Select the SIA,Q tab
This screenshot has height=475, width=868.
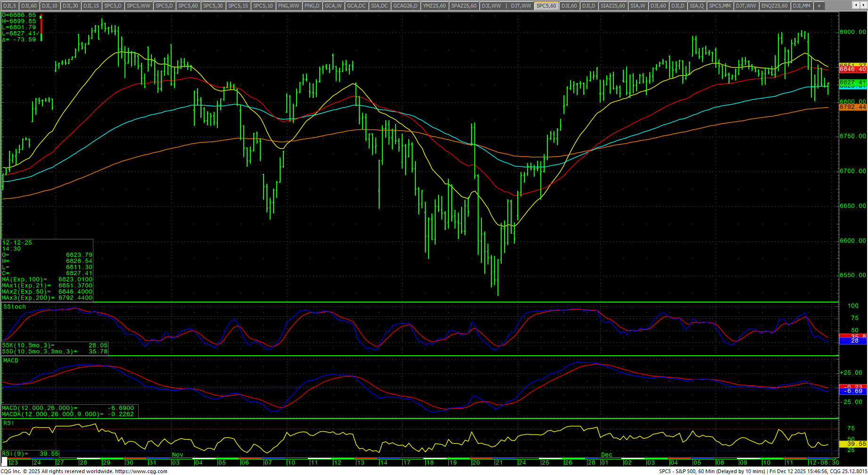pyautogui.click(x=696, y=6)
